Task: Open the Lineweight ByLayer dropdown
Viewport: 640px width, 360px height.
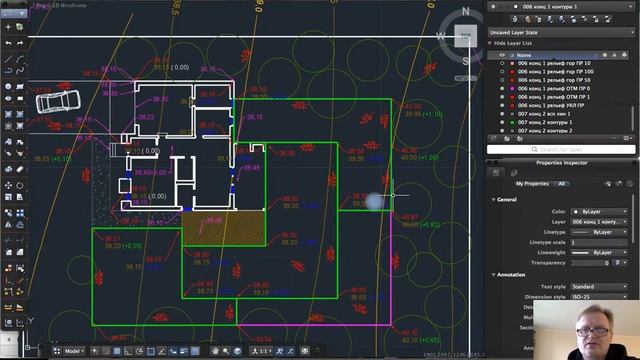Action: click(599, 253)
